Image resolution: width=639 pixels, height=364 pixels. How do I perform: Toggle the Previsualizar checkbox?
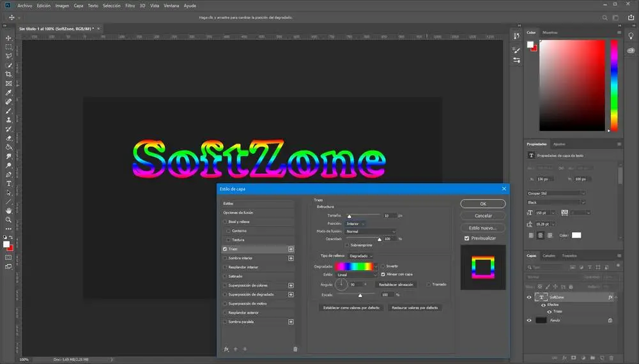pos(466,238)
